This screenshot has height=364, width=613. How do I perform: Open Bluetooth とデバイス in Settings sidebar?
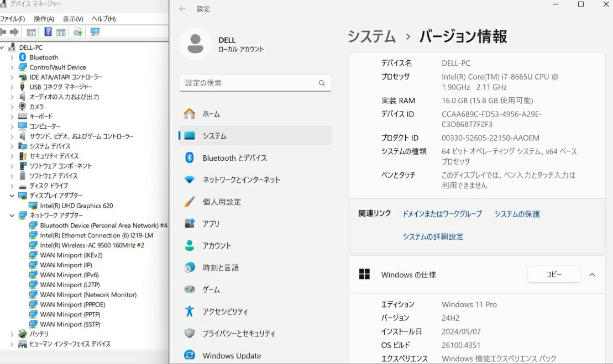[234, 158]
